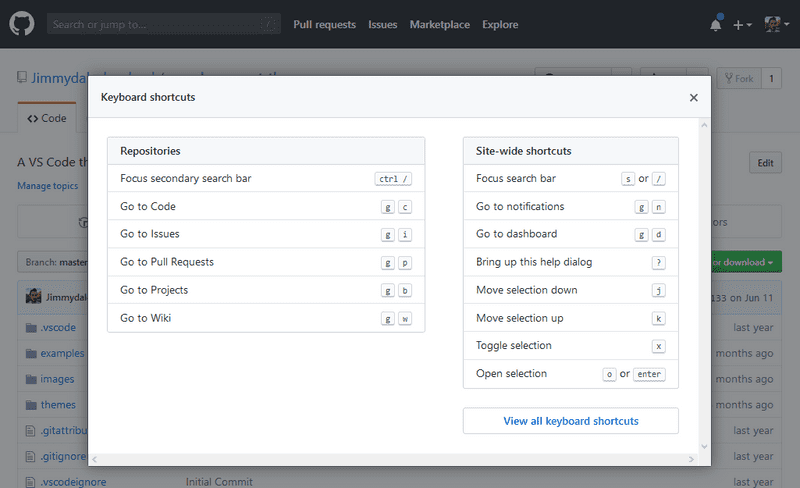The width and height of the screenshot is (800, 488).
Task: Click the dialog scrollbar down arrow
Action: pos(704,446)
